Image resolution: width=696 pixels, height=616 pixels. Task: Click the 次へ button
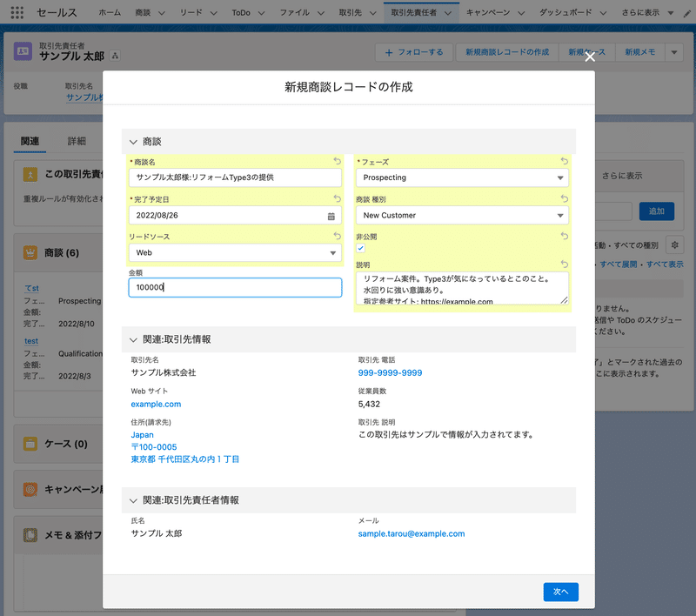[x=560, y=592]
